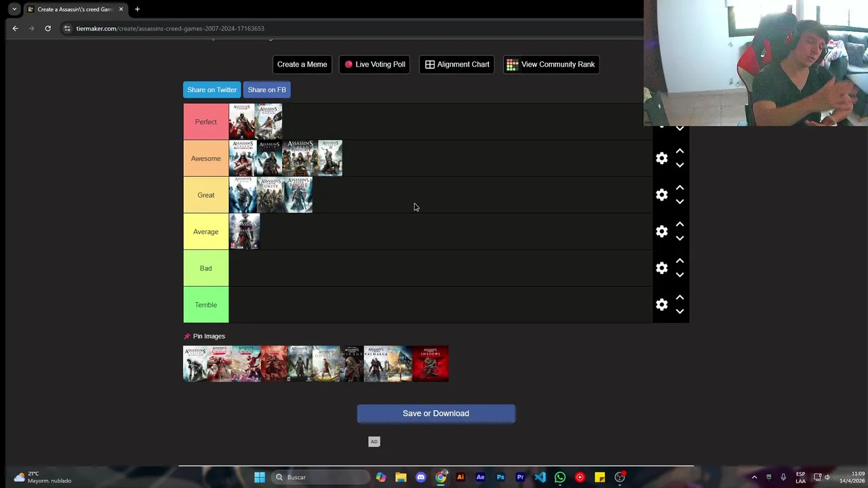Move the Bad tier row up
This screenshot has width=868, height=488.
679,261
